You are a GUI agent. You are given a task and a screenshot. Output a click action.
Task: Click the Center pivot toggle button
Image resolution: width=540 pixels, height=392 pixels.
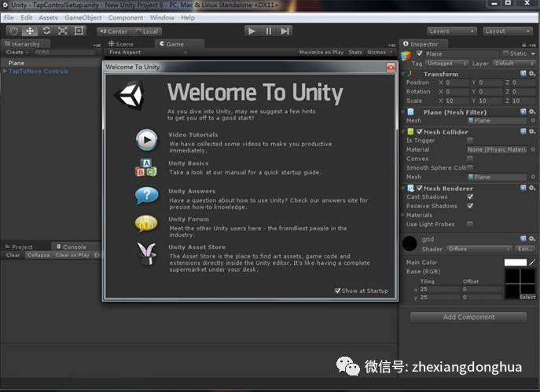[114, 31]
